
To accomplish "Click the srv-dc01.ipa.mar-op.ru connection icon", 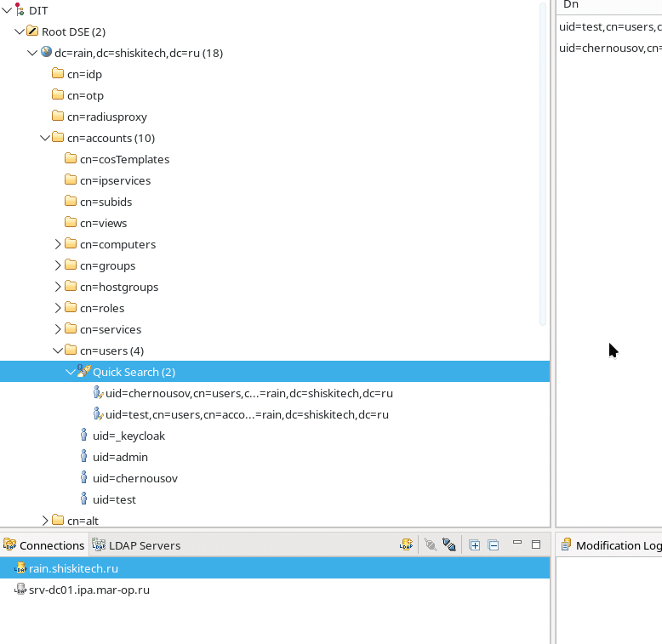I will pyautogui.click(x=20, y=589).
